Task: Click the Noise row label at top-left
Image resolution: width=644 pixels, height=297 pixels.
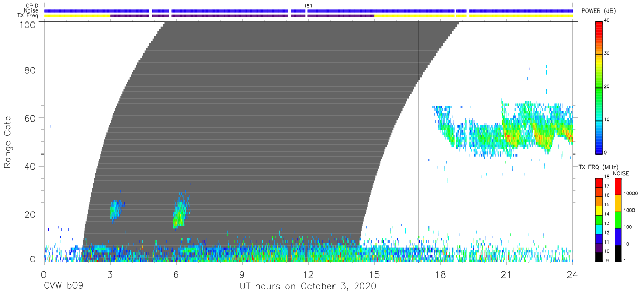Action: click(31, 10)
